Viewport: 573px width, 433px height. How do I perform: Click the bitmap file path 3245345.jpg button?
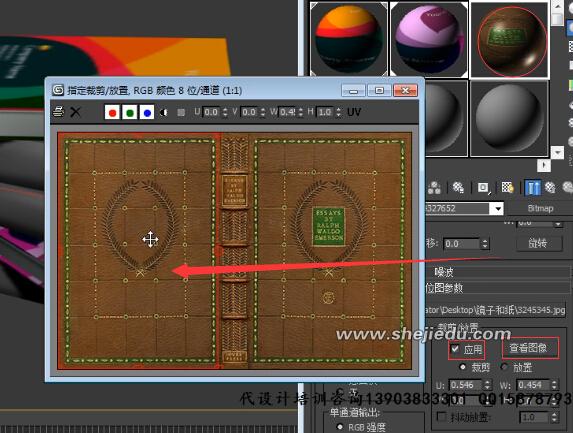pos(495,310)
